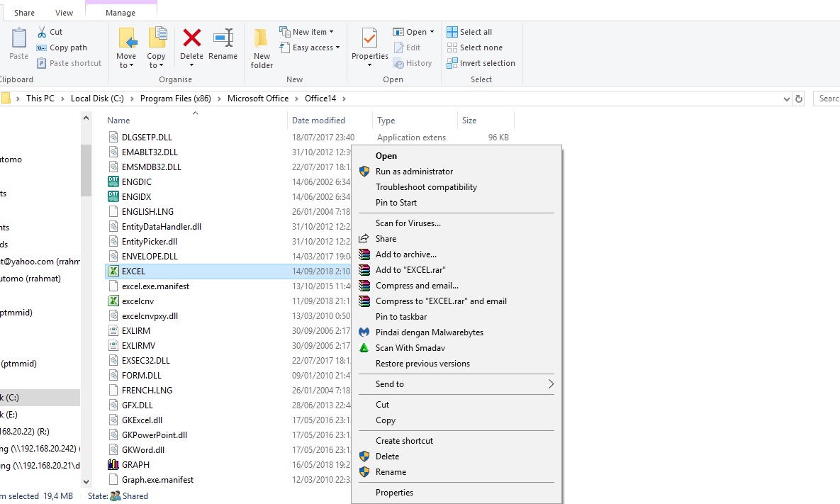This screenshot has width=840, height=504.
Task: Click the EXCEL application file icon
Action: pyautogui.click(x=113, y=271)
